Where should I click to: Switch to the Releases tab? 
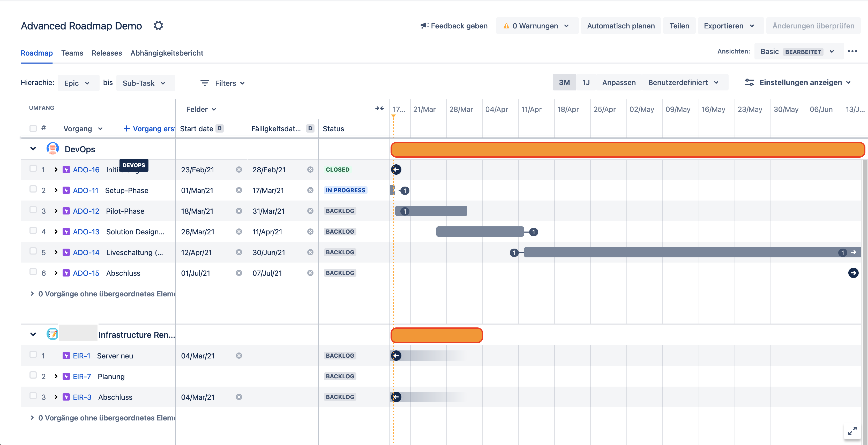pos(107,53)
